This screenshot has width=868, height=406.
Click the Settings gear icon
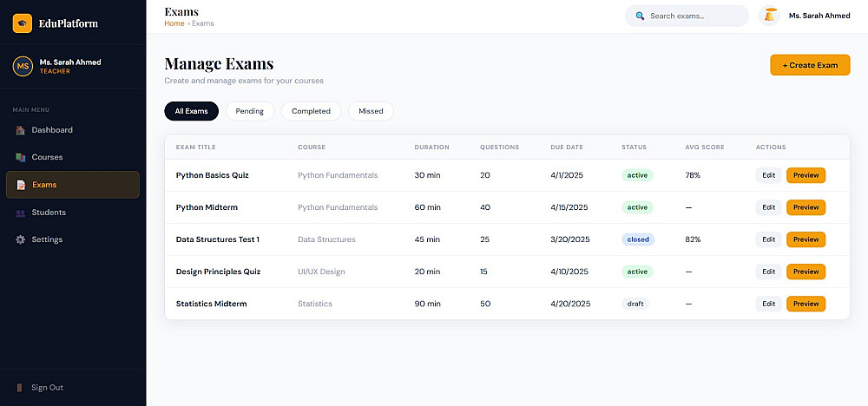click(21, 239)
